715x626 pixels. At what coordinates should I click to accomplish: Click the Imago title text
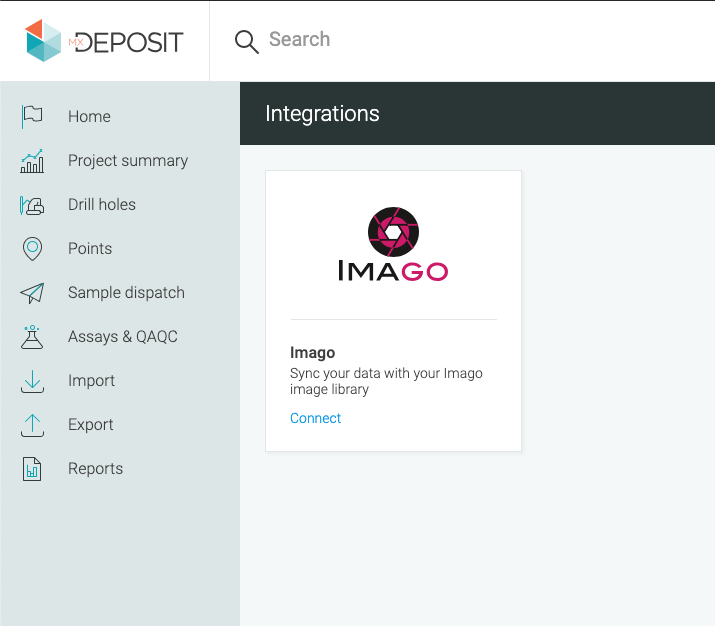[x=312, y=352]
